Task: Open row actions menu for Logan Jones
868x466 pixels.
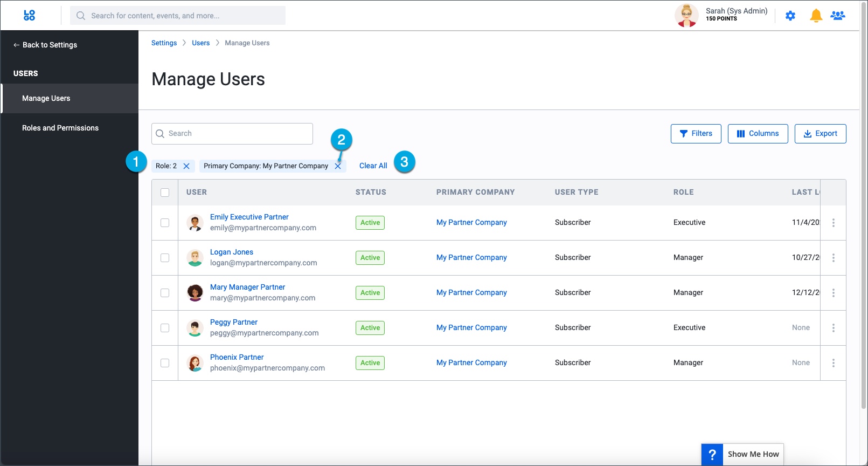Action: [x=834, y=258]
